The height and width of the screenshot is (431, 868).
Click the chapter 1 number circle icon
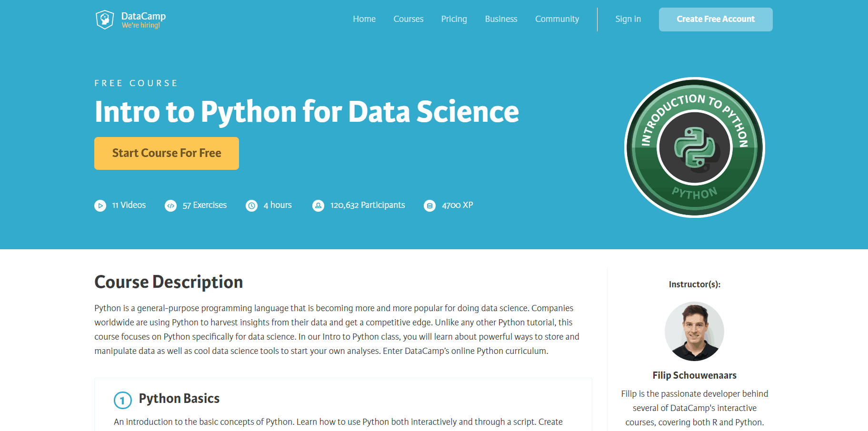pos(123,400)
